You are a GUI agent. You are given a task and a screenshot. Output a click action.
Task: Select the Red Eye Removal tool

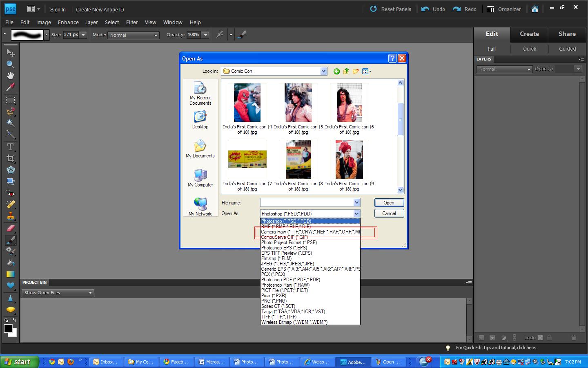click(11, 193)
